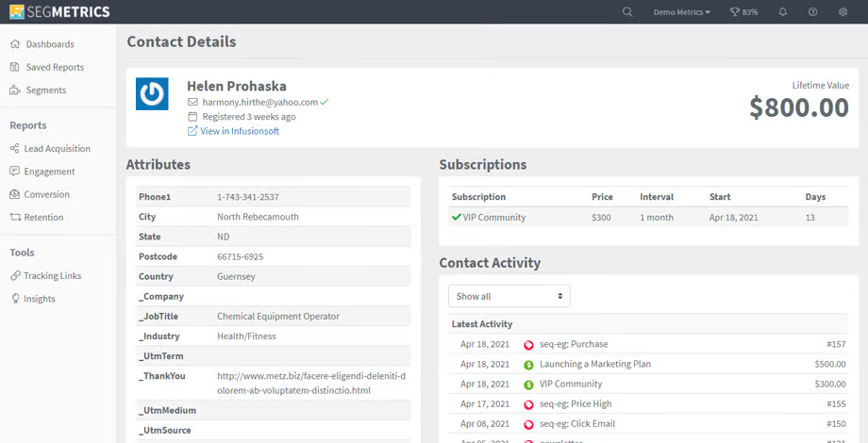Screen dimensions: 868x443
Task: Click Helen Prohaska's avatar image
Action: 152,94
